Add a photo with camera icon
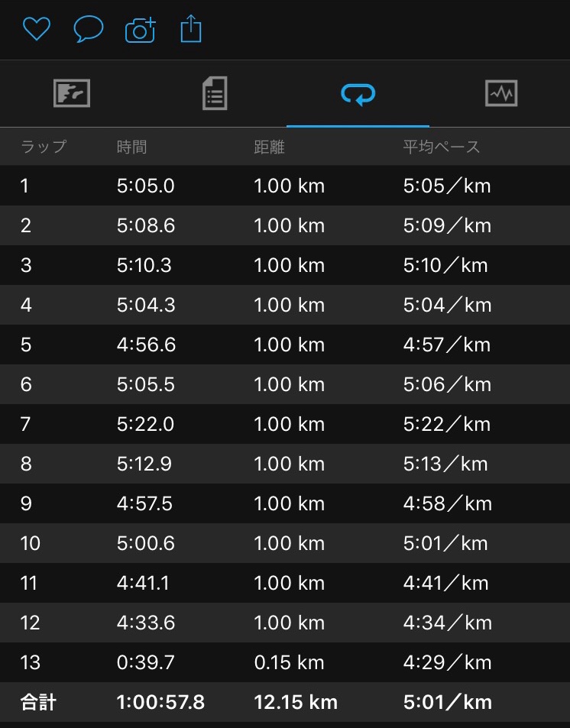Image resolution: width=570 pixels, height=728 pixels. 141,31
